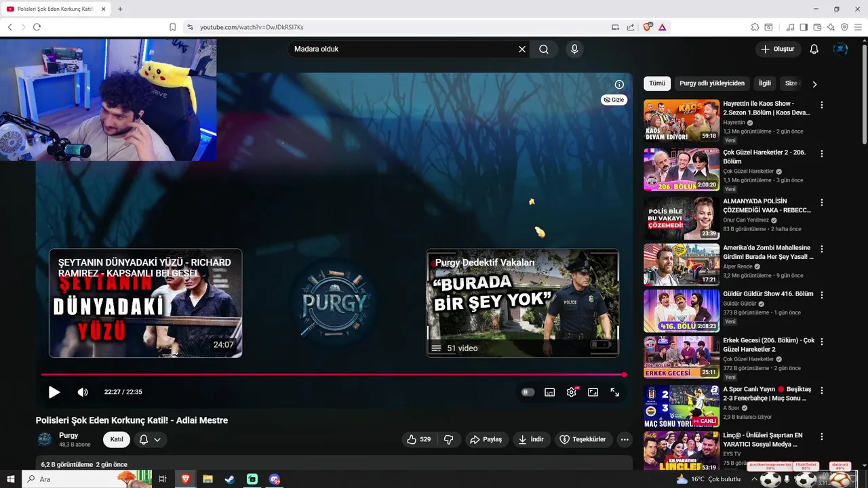The width and height of the screenshot is (868, 488).
Task: Open the Purgy channel avatar
Action: 45,439
